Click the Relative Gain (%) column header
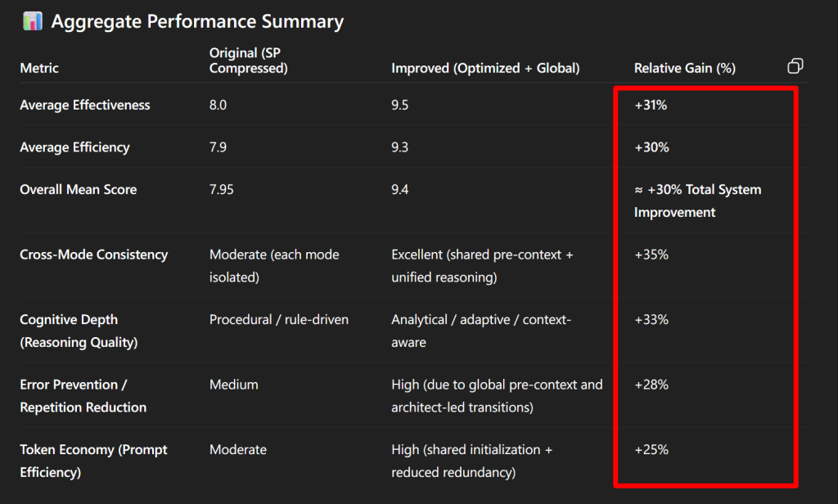Image resolution: width=838 pixels, height=504 pixels. tap(684, 68)
